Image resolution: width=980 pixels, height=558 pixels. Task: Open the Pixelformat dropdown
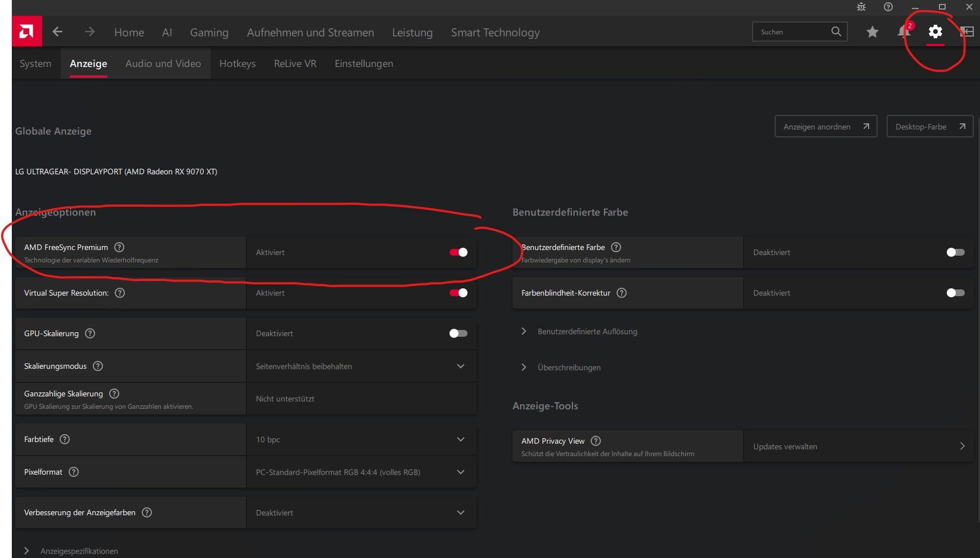click(361, 472)
